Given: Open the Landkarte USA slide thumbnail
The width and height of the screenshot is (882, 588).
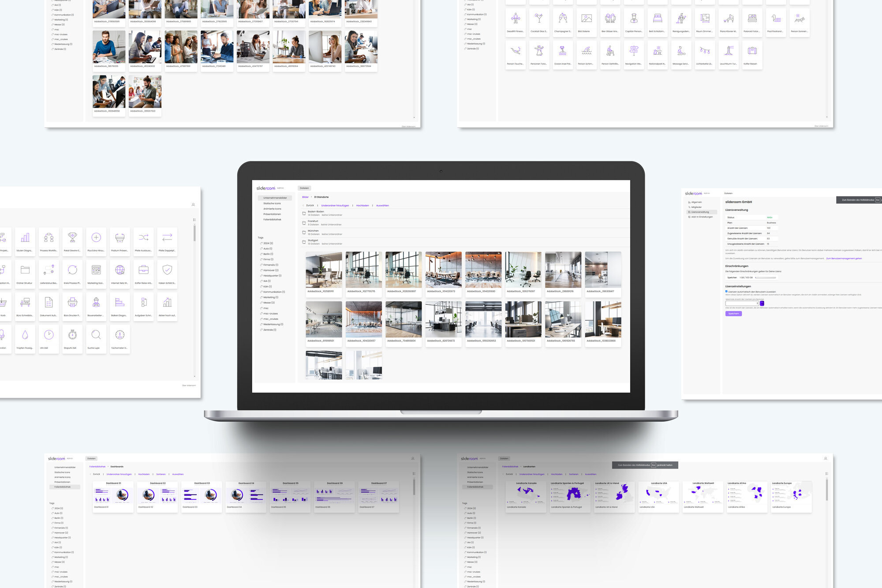Looking at the screenshot, I should point(658,497).
